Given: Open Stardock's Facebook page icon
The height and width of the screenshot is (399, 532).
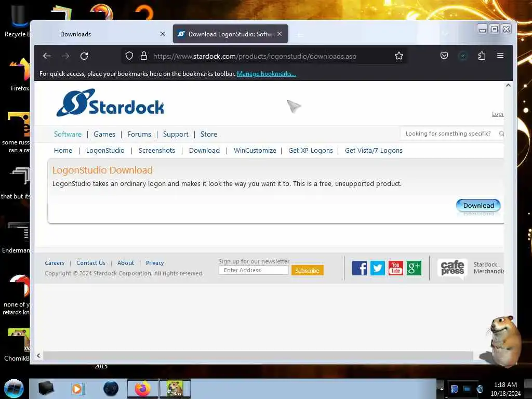Looking at the screenshot, I should 360,268.
